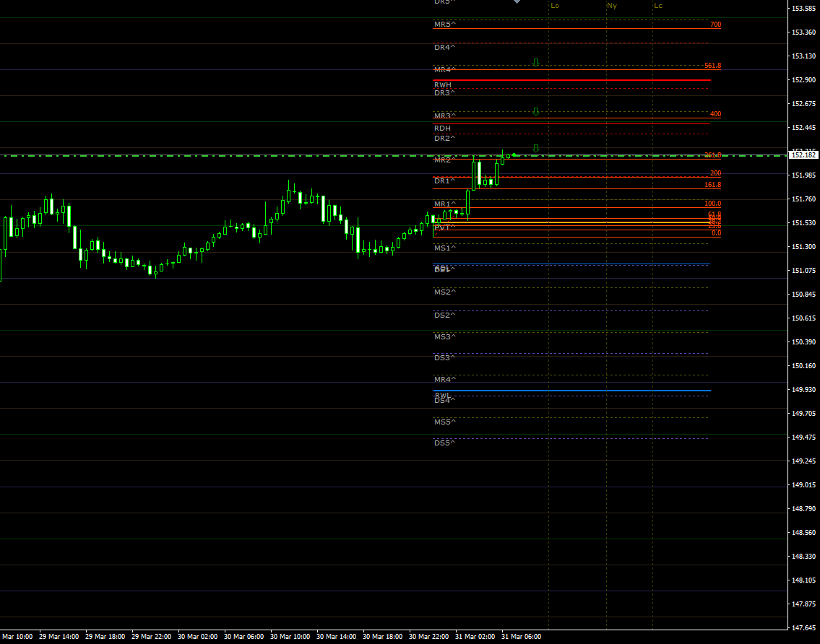The width and height of the screenshot is (820, 644).
Task: Click the PVT pivot point label
Action: tap(442, 227)
